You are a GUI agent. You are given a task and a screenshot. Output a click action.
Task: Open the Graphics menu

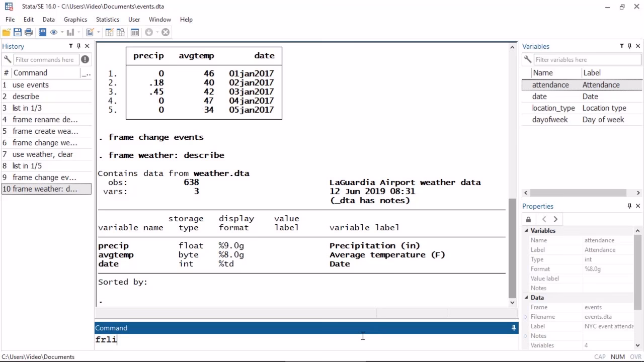(x=75, y=19)
